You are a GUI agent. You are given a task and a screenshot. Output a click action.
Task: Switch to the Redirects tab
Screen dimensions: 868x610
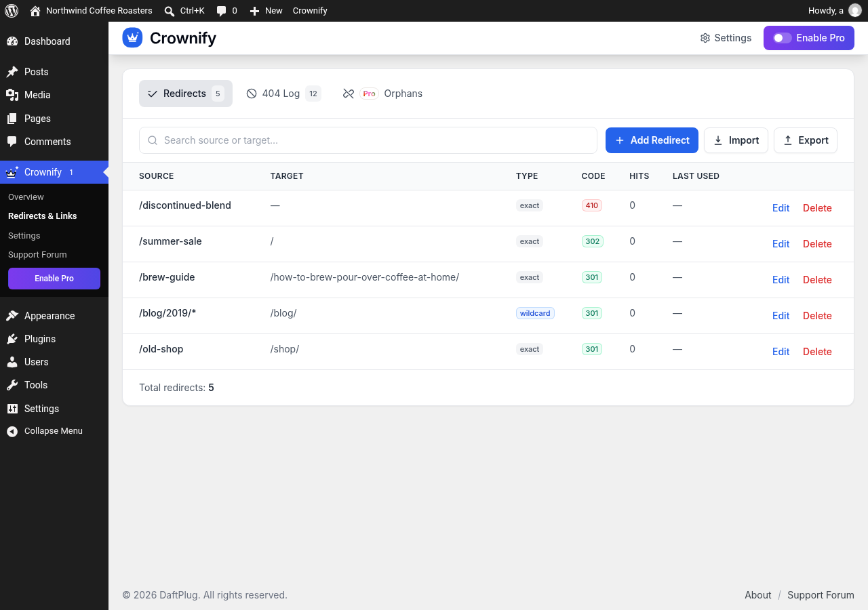(x=186, y=94)
